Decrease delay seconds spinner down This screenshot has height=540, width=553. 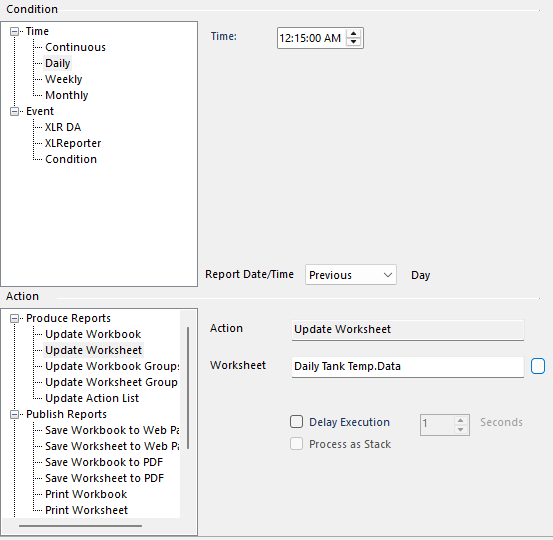(x=460, y=430)
